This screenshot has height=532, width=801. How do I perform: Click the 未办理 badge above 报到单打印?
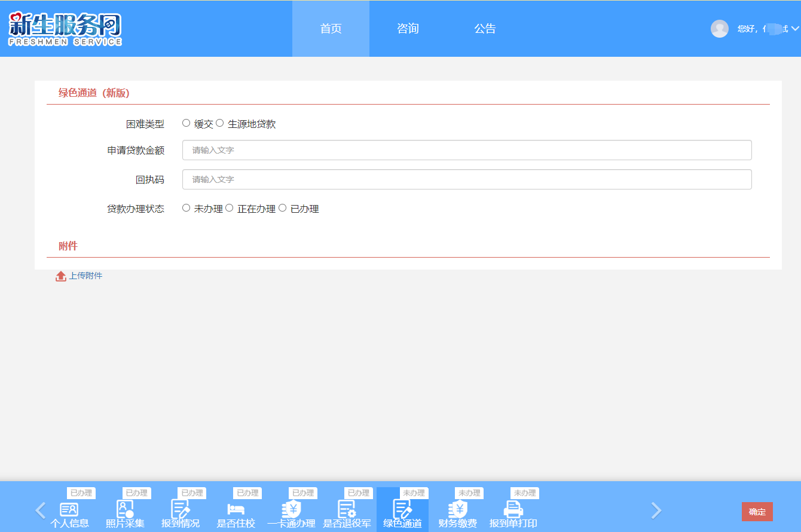tap(525, 493)
